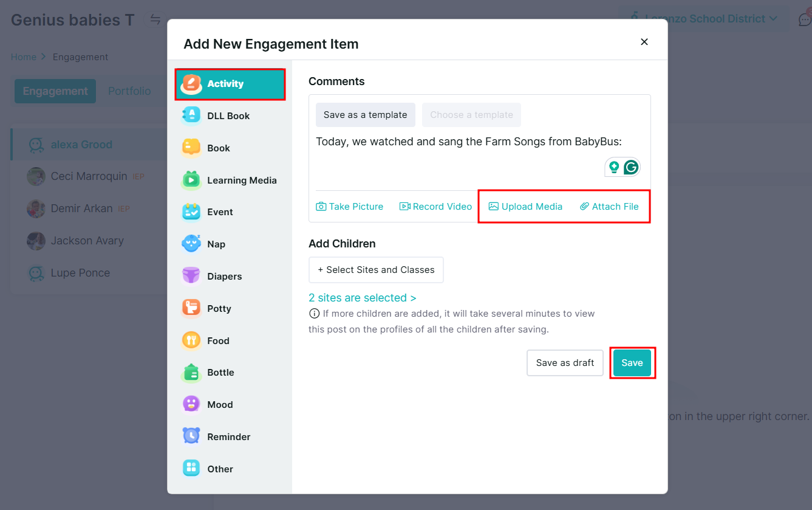Click the Food fork-and-spoon icon
This screenshot has width=812, height=510.
click(x=191, y=340)
